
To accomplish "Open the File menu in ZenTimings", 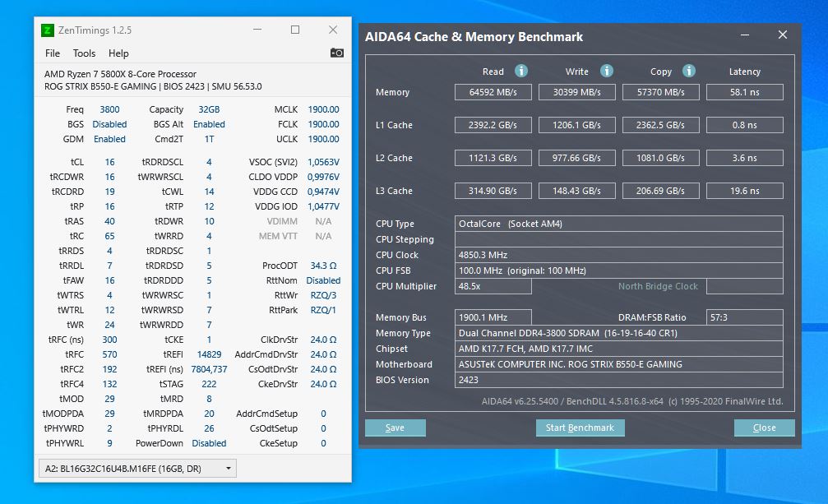I will (x=52, y=53).
